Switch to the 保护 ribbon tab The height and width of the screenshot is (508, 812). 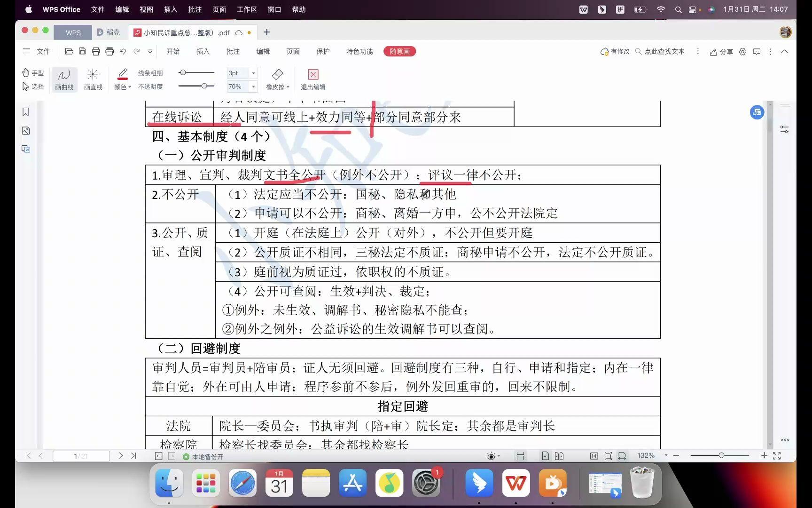point(323,51)
